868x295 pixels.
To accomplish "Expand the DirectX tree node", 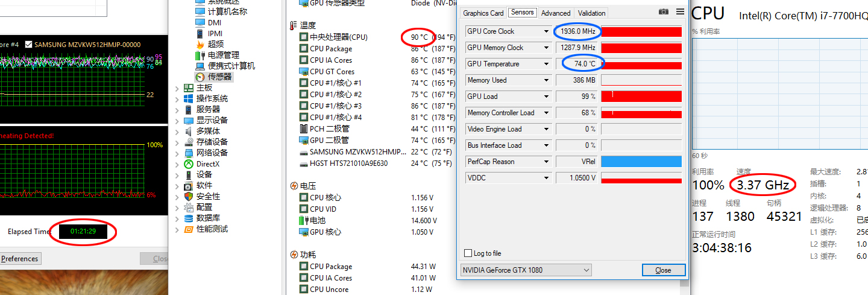I will (x=177, y=164).
